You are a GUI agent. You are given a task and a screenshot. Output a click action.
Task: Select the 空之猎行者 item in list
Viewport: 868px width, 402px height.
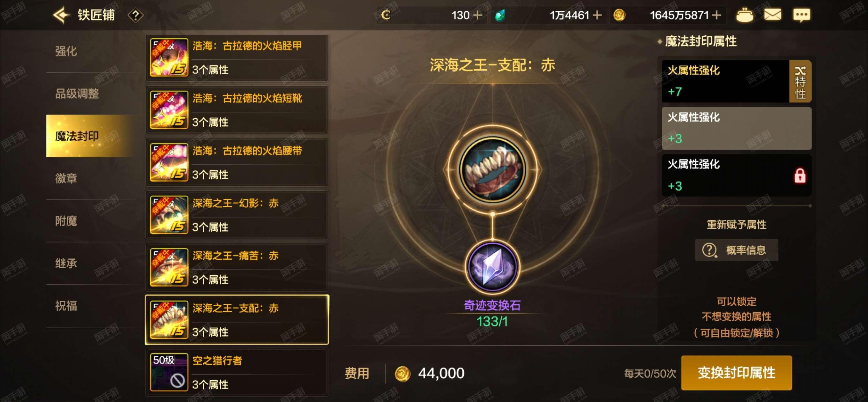(x=237, y=372)
